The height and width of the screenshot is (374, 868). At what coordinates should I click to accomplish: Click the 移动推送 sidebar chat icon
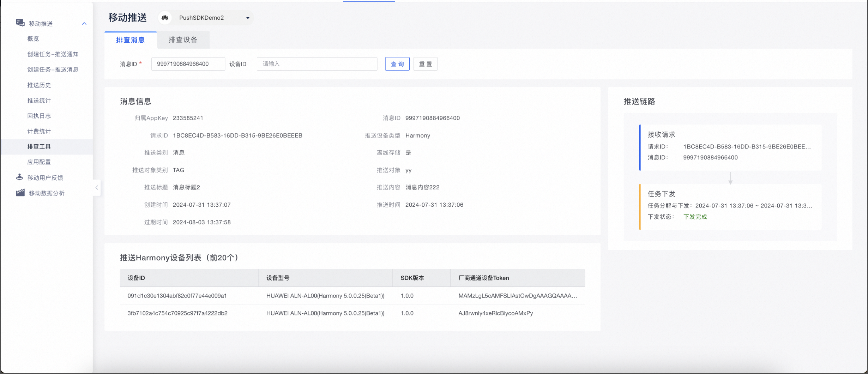pos(20,23)
